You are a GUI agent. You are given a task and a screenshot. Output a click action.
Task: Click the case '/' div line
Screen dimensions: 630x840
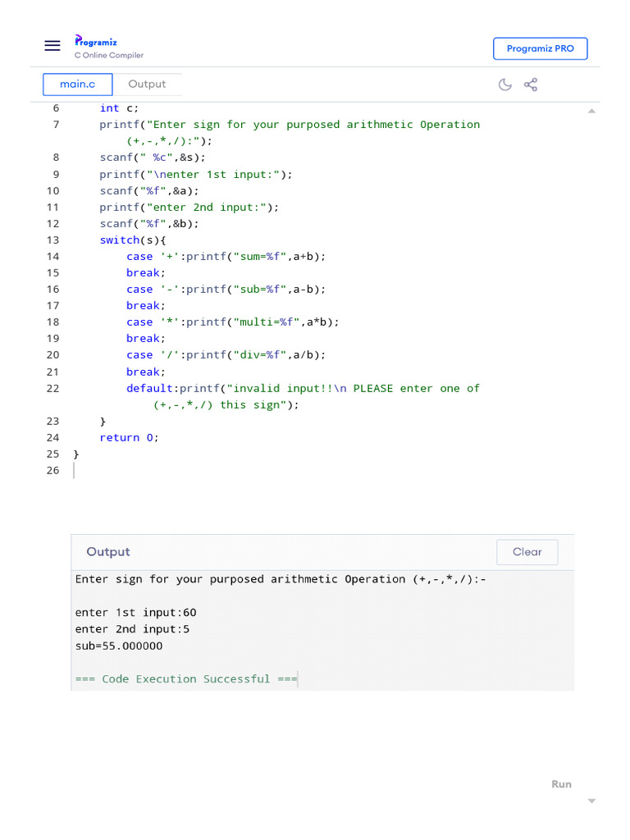pyautogui.click(x=226, y=354)
